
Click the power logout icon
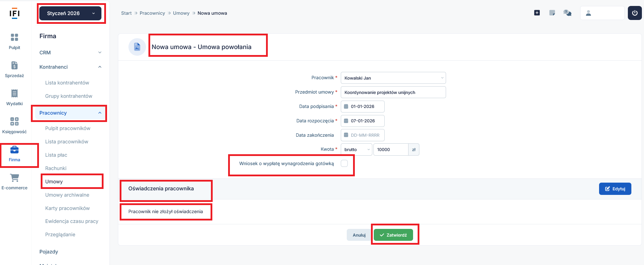[635, 13]
